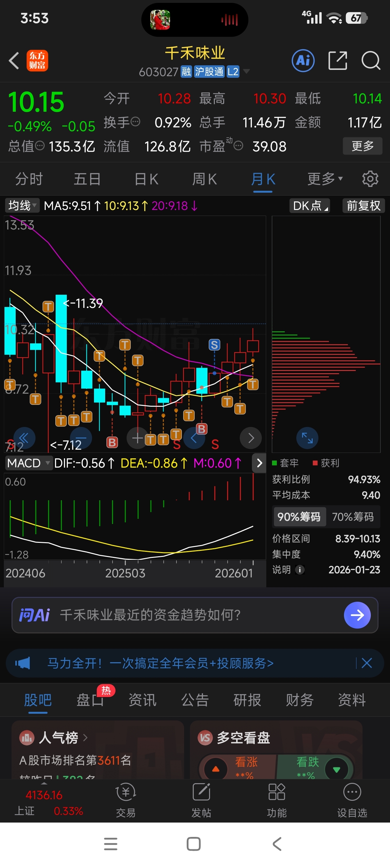Open the DK点 dropdown

(309, 205)
